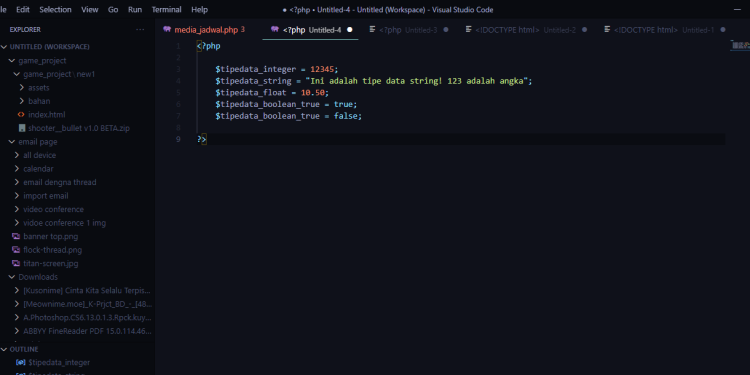Click image icon beside banner top.png
The width and height of the screenshot is (750, 375).
16,236
